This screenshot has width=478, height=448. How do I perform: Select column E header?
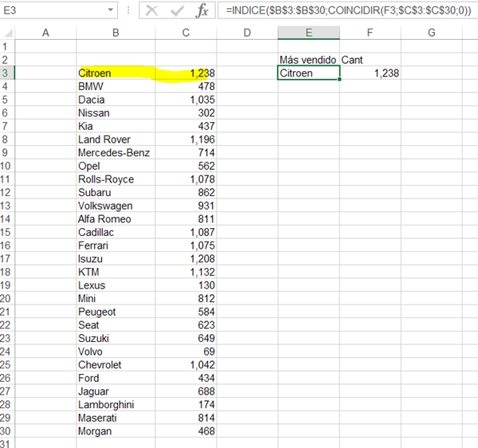click(309, 33)
